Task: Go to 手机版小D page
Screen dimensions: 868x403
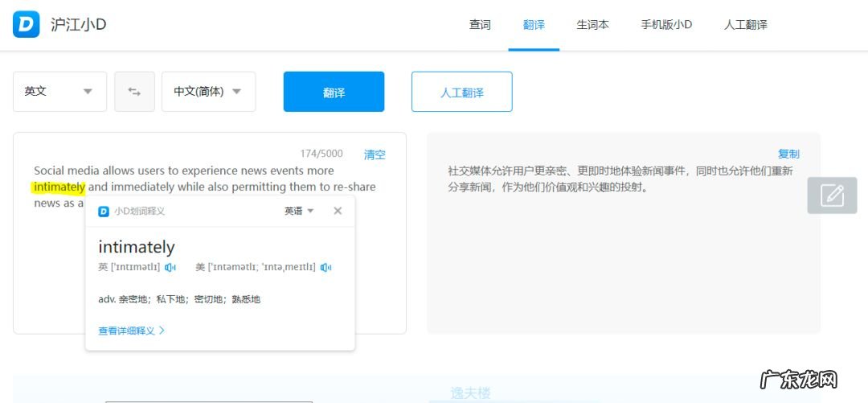Action: pyautogui.click(x=666, y=25)
